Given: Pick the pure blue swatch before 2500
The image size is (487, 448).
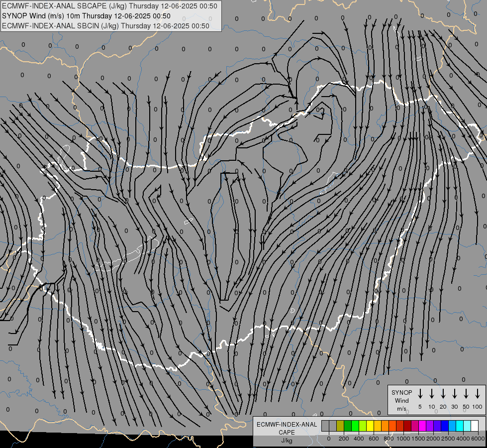Looking at the screenshot, I should pos(445,426).
